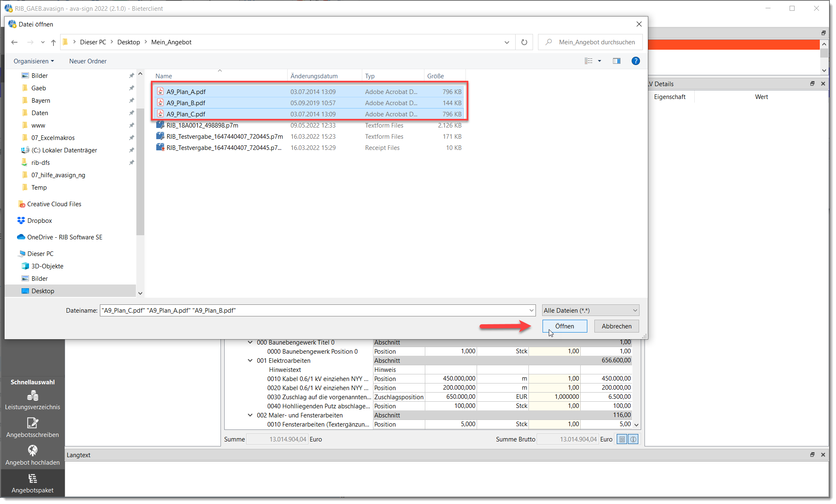Click the Öffnen button
The image size is (836, 504).
565,326
